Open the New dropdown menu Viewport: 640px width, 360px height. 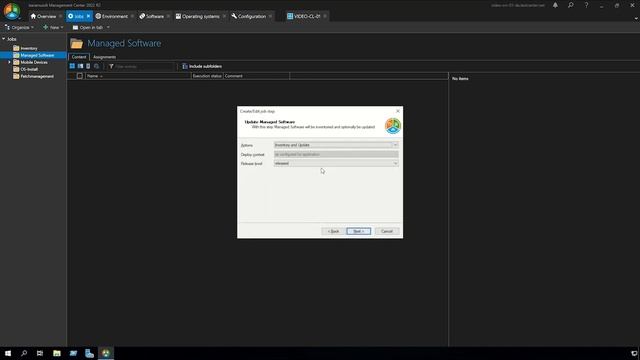click(53, 27)
